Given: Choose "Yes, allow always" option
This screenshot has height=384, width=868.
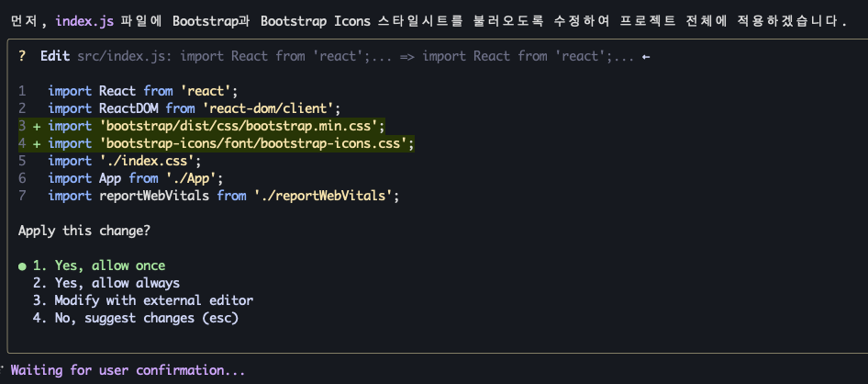Looking at the screenshot, I should tap(106, 283).
